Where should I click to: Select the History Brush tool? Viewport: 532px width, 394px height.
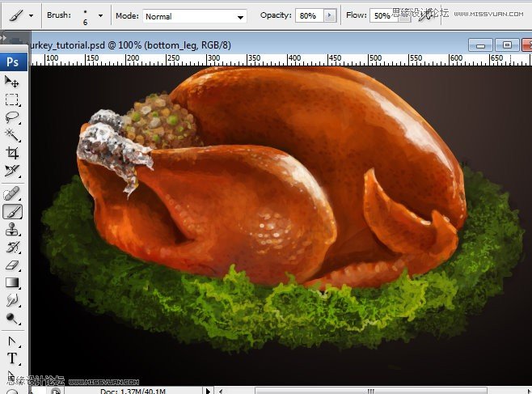point(12,247)
